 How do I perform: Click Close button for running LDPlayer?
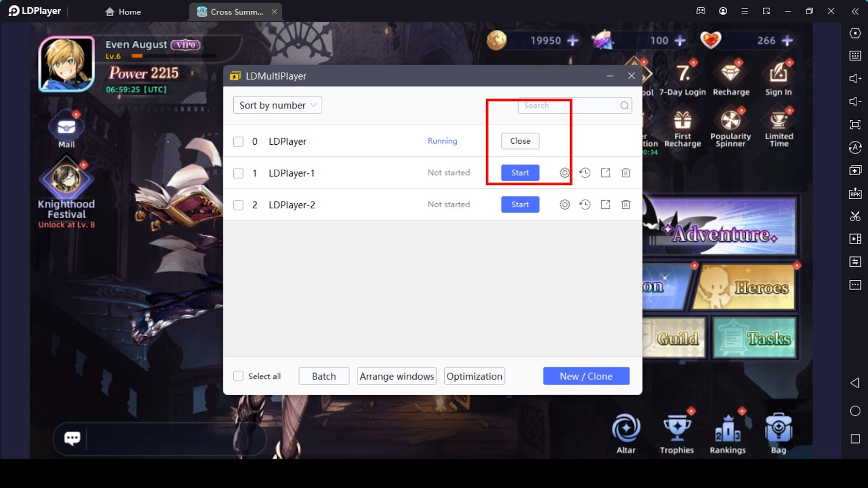click(x=520, y=141)
